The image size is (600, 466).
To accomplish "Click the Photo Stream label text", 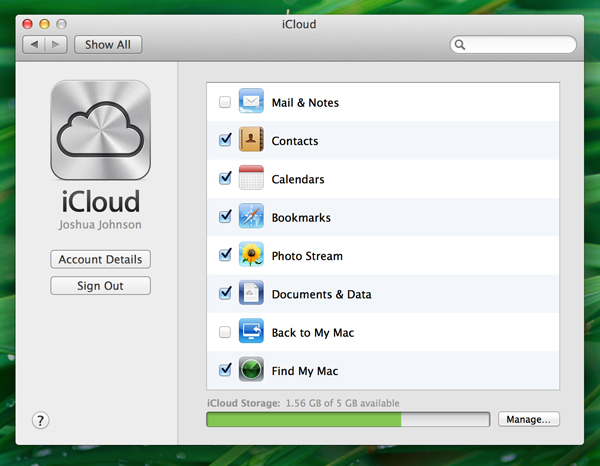I will click(x=307, y=256).
